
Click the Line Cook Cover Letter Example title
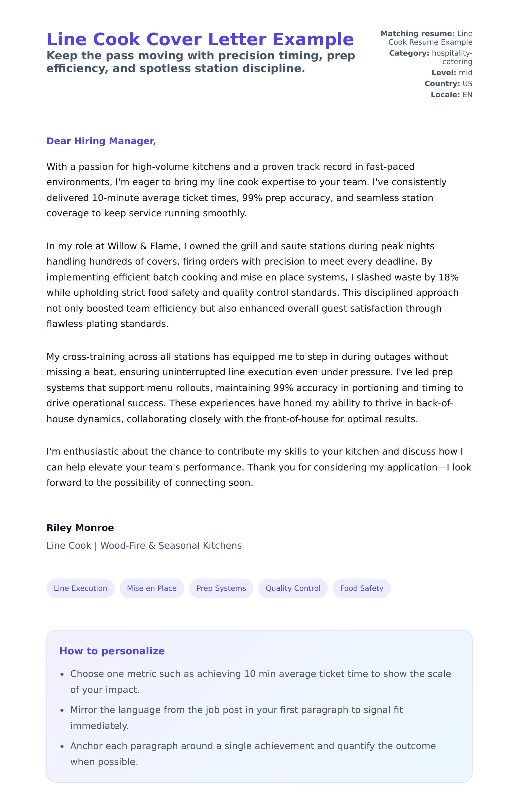200,39
